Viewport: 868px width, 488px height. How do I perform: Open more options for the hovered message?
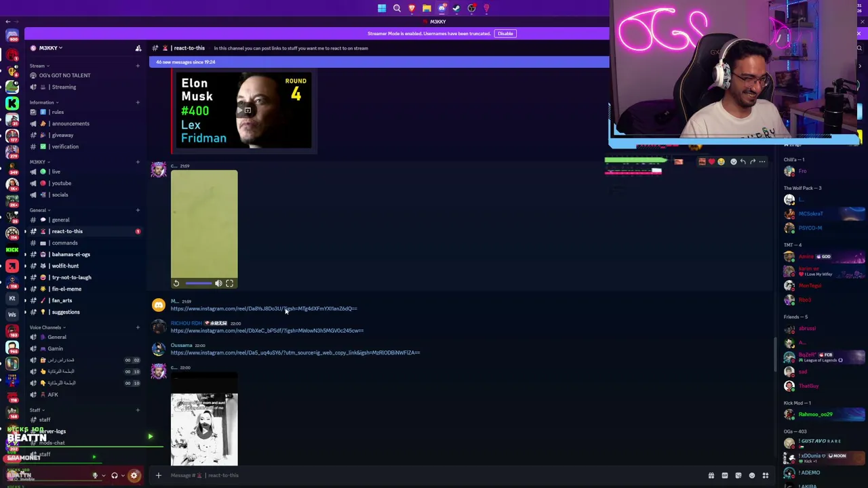[x=762, y=162]
